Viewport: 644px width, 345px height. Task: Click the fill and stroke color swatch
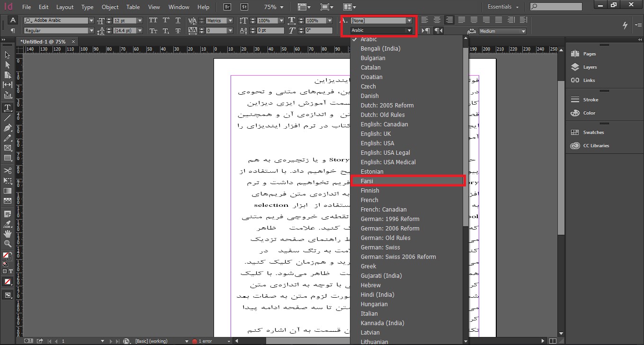click(x=7, y=256)
